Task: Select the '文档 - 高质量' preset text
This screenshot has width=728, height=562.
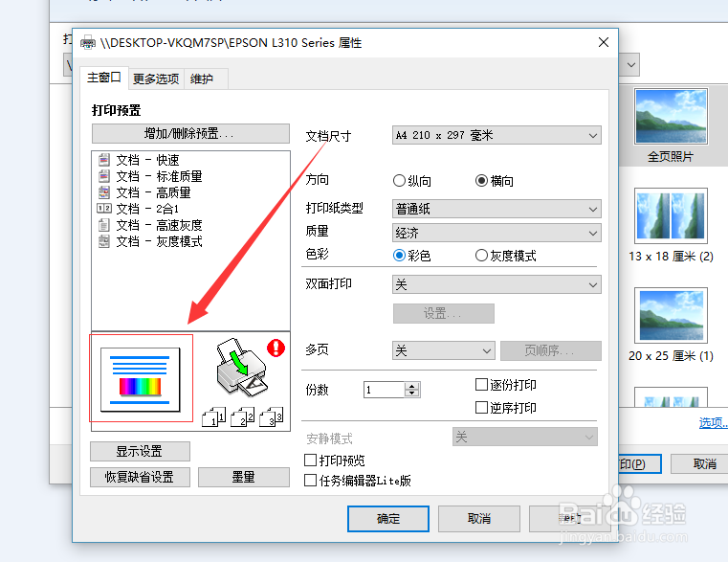Action: point(153,192)
